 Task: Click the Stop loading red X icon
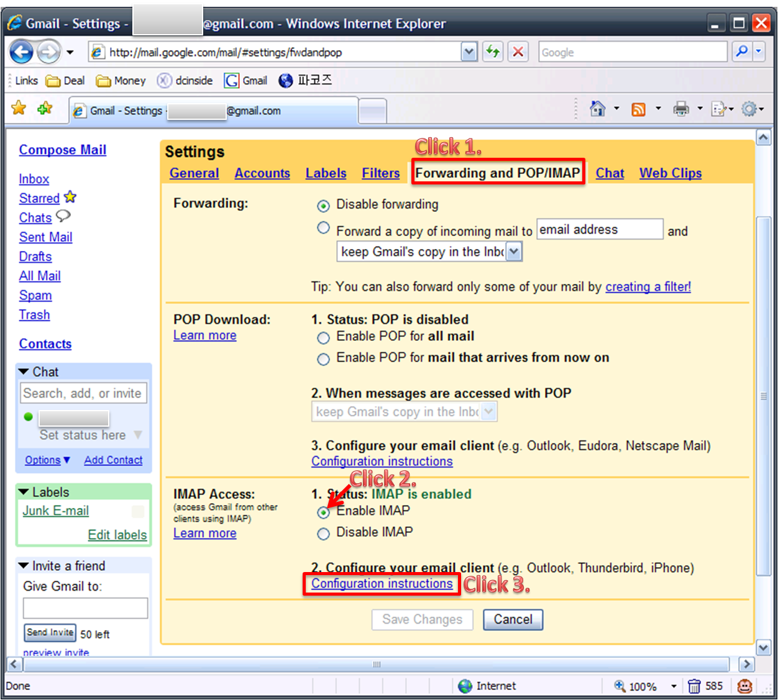click(x=518, y=52)
